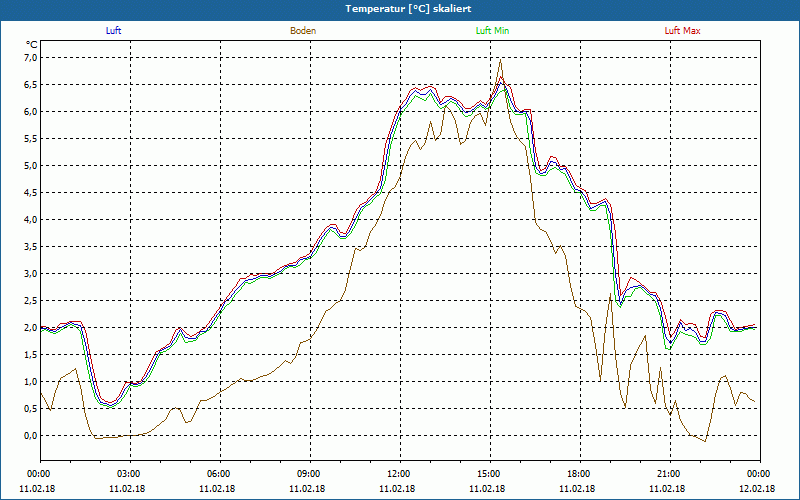Click the '1,0' y-axis value
Image resolution: width=800 pixels, height=500 pixels.
31,382
